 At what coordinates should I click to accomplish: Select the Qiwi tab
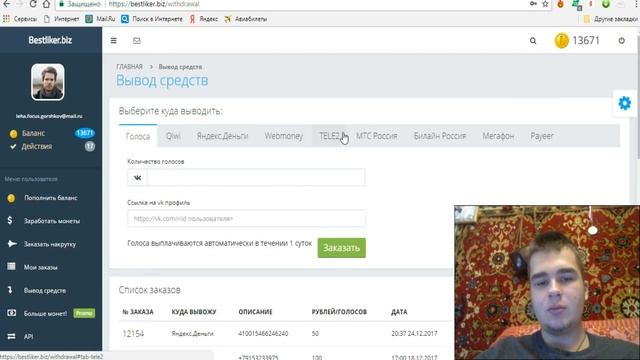173,136
